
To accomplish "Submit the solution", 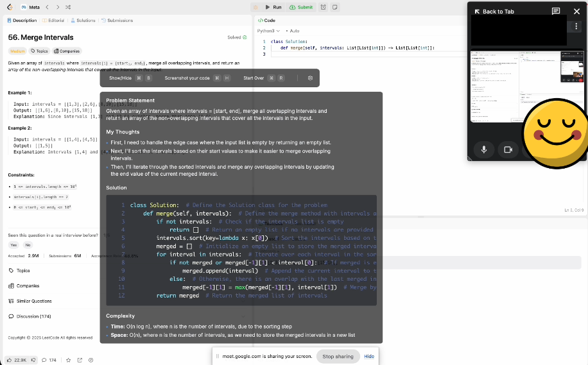I will pos(301,7).
